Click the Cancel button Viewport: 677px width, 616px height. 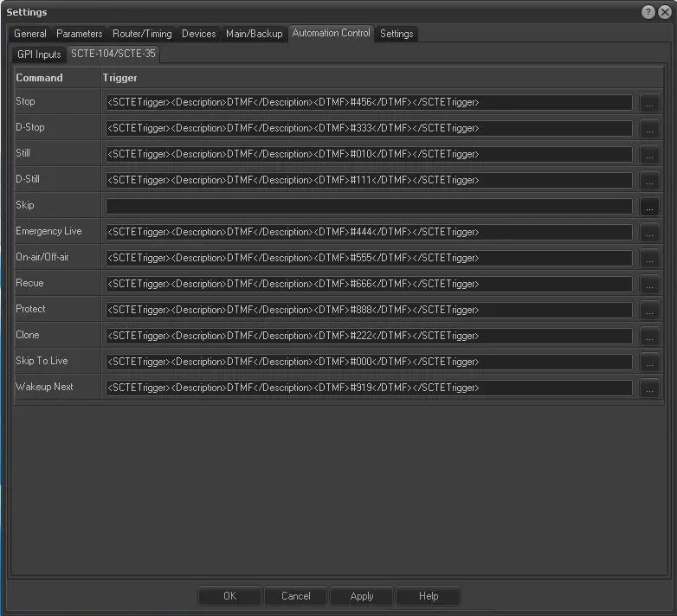(x=295, y=596)
